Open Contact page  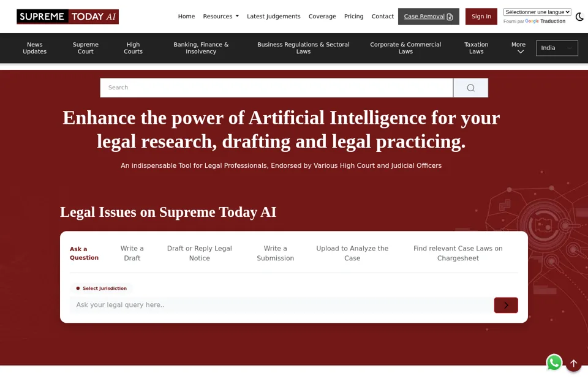tap(382, 17)
